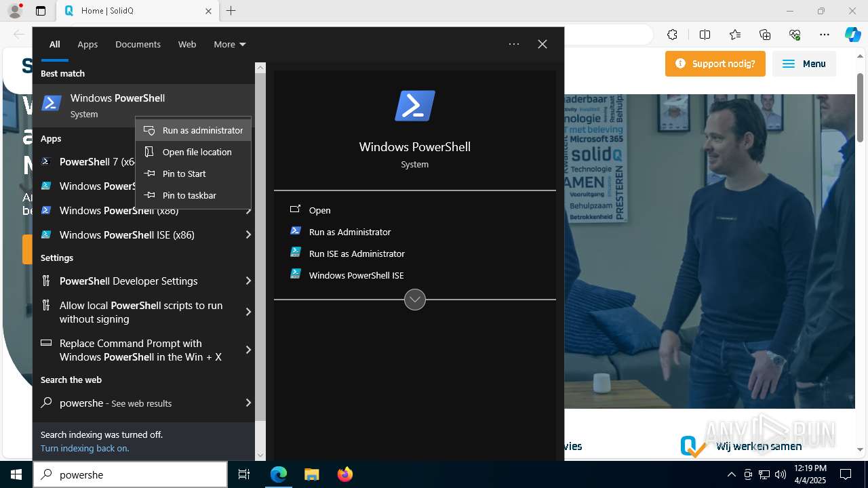Click Open in PowerShell details pane
Screen dimensions: 868x488
pyautogui.click(x=415, y=210)
